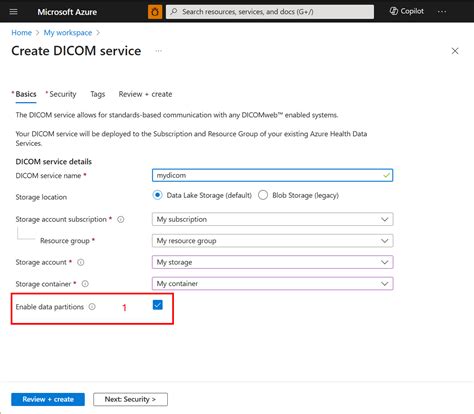Open the header overflow ellipsis menu
This screenshot has height=414, width=474.
[442, 11]
